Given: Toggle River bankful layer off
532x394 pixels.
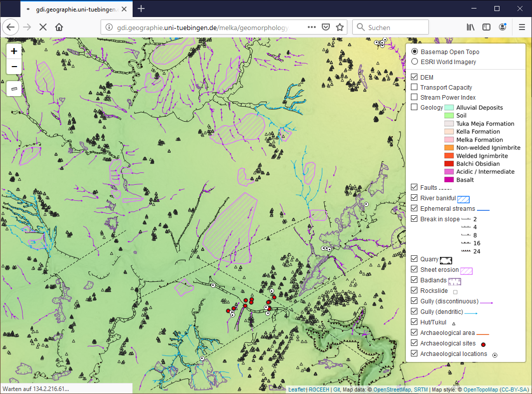Looking at the screenshot, I should (x=414, y=198).
